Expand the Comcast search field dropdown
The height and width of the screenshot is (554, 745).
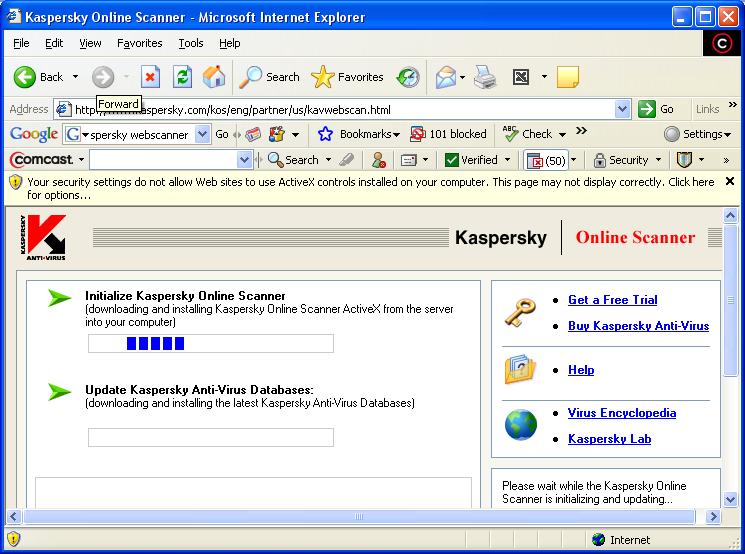pyautogui.click(x=244, y=160)
